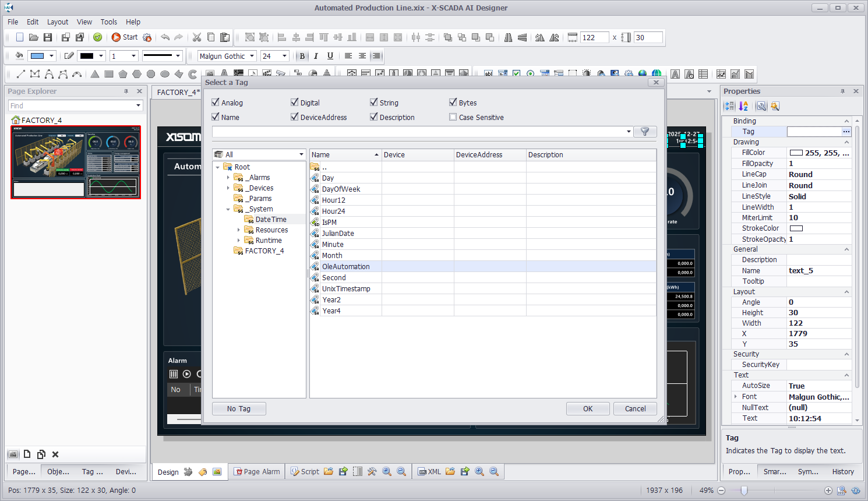The height and width of the screenshot is (501, 868).
Task: Click the fill bucket icon
Action: pos(19,56)
